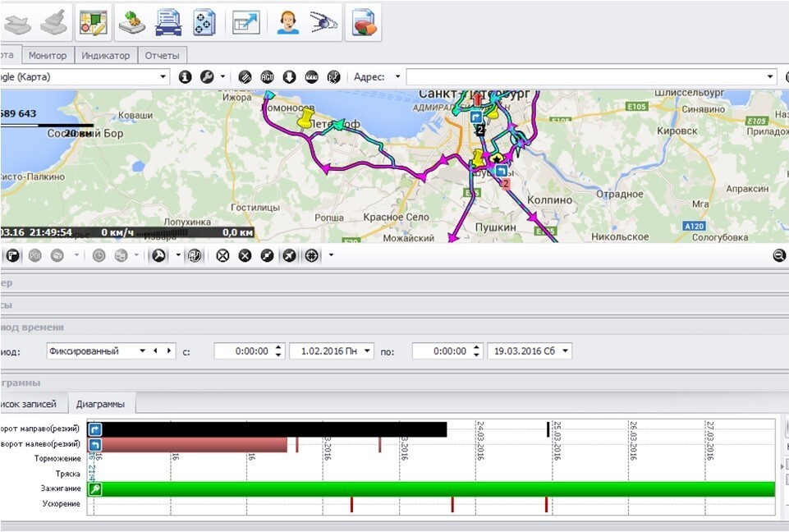
Task: Open the Индикатор tab
Action: point(106,56)
